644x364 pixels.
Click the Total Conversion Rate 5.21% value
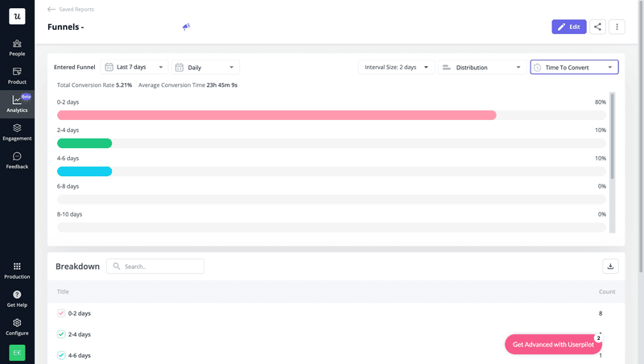(x=124, y=85)
